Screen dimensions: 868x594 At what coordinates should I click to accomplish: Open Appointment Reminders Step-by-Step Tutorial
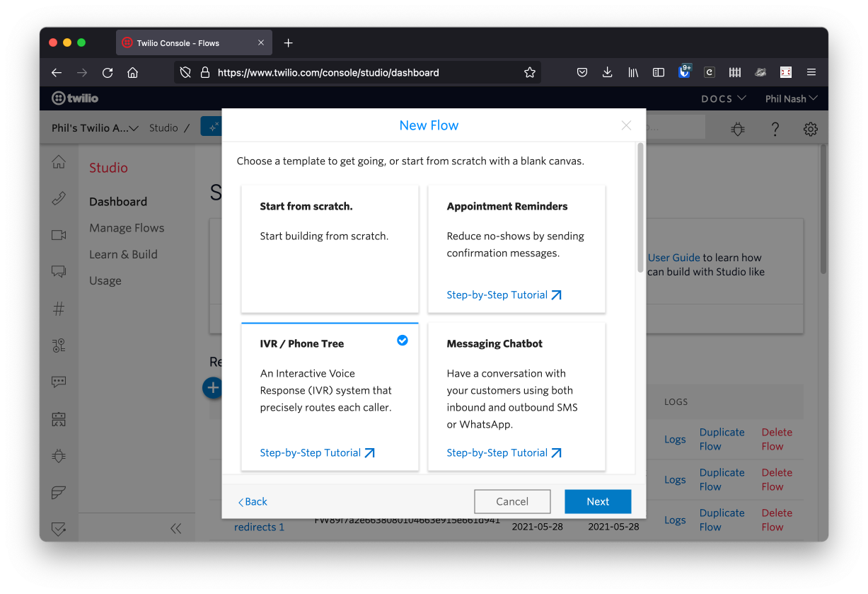[504, 295]
